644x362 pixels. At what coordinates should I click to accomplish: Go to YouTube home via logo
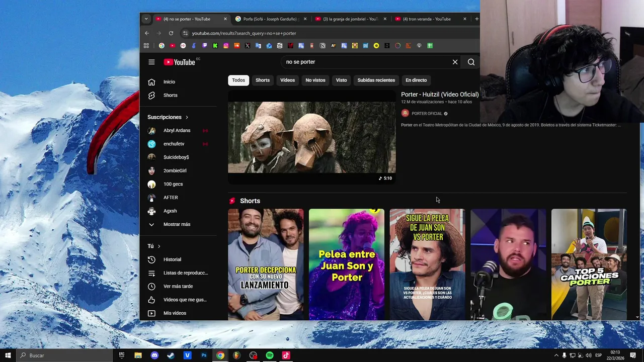179,62
